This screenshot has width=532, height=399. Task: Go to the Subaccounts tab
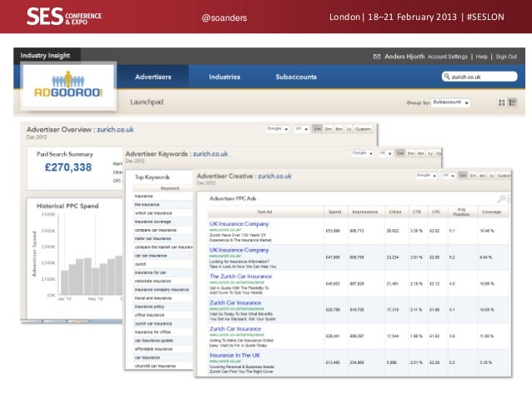[x=296, y=77]
